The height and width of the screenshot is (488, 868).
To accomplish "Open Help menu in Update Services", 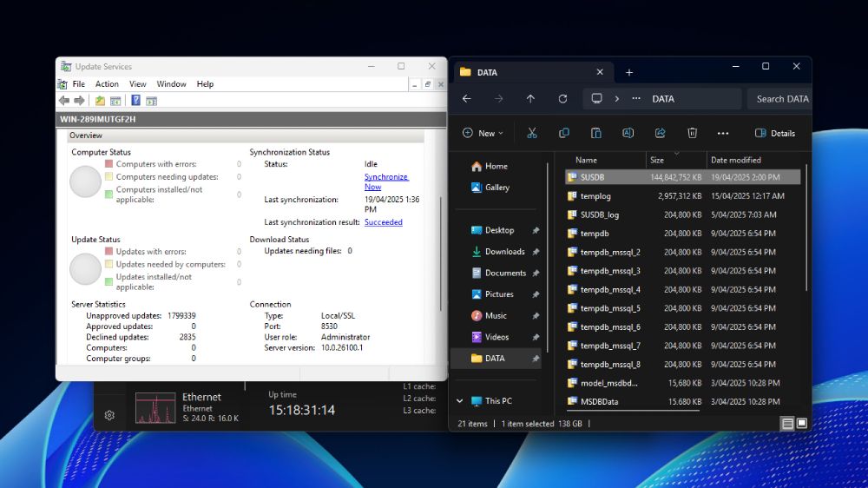I will [205, 84].
